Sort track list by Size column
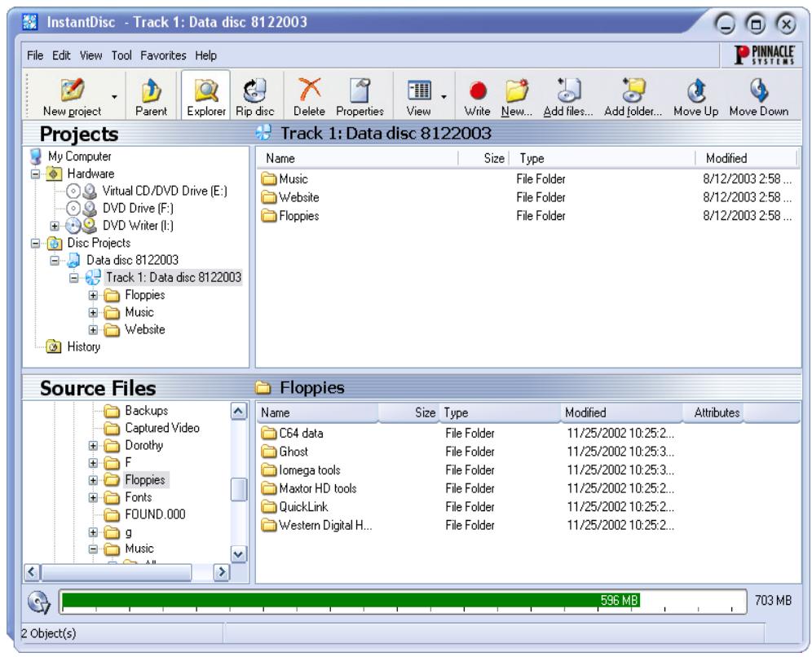 484,158
